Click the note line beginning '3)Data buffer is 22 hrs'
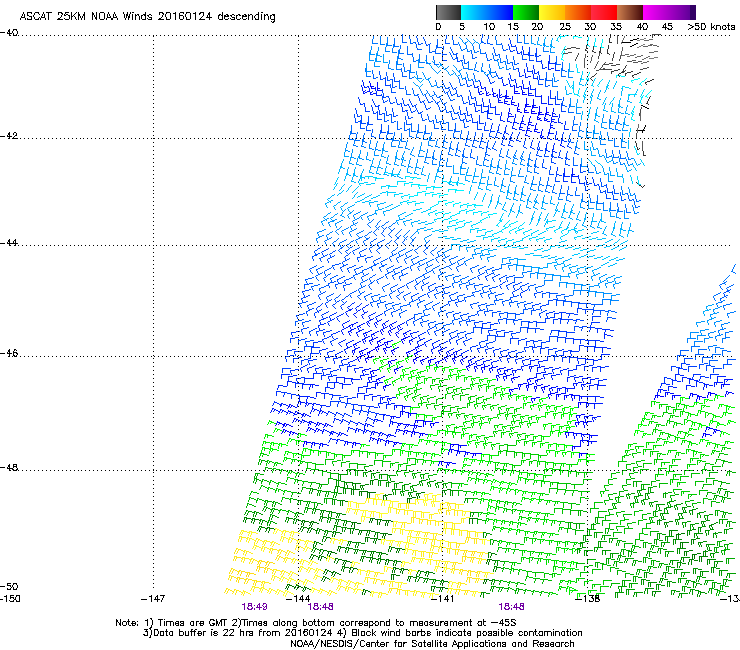Viewport: 740px width, 650px height. [x=362, y=633]
